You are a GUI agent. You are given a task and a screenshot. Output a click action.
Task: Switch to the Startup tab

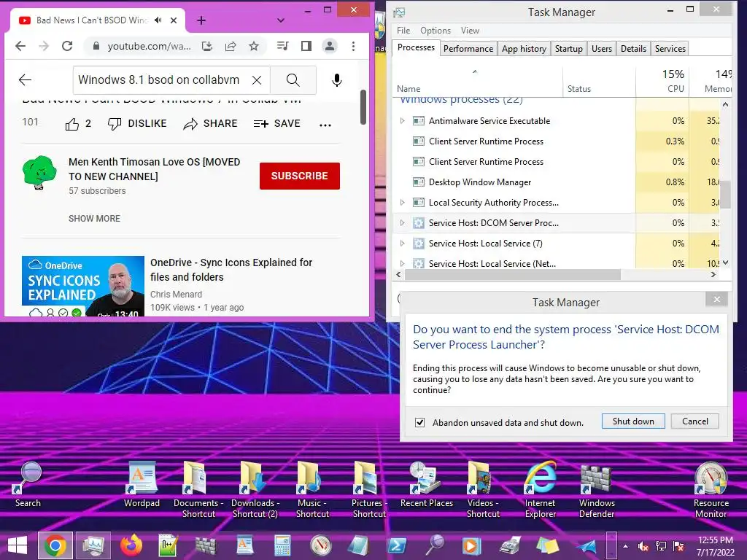click(568, 49)
